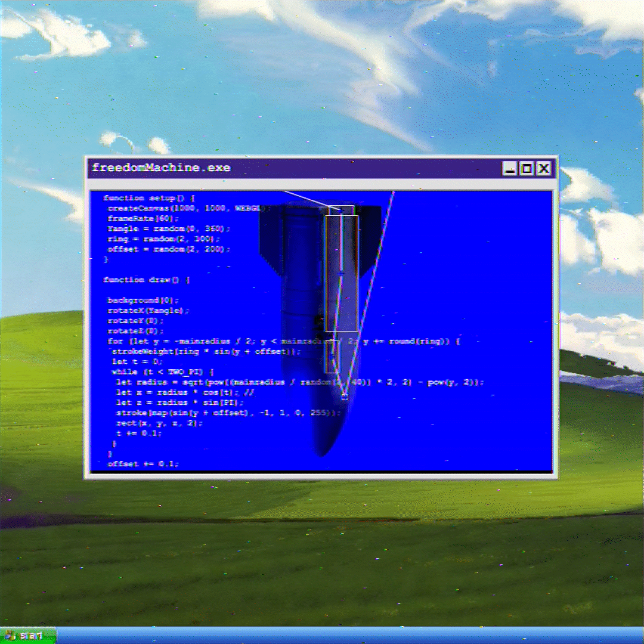The width and height of the screenshot is (644, 644).
Task: Click the pointed nose tip of the bomb
Action: pyautogui.click(x=323, y=453)
